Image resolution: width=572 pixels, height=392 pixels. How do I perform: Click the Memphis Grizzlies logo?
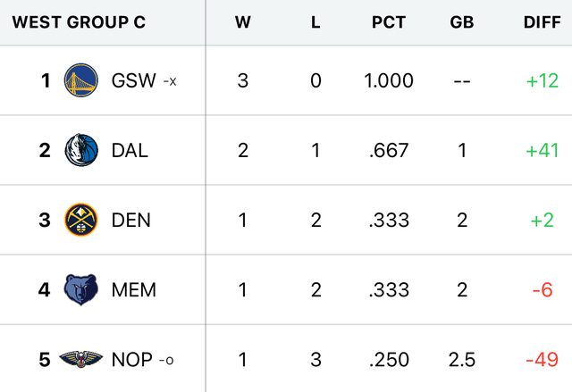(80, 289)
